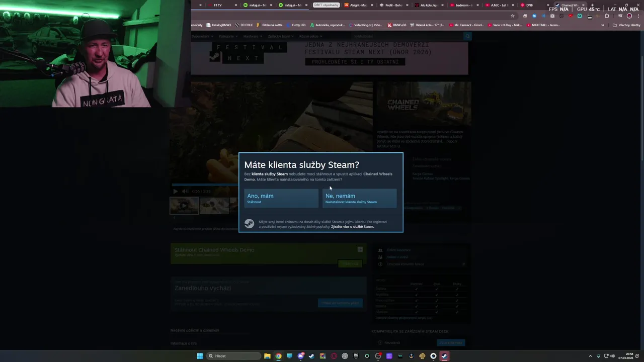
Task: Open Mr. Carmack - Grind bookmark
Action: [x=466, y=25]
